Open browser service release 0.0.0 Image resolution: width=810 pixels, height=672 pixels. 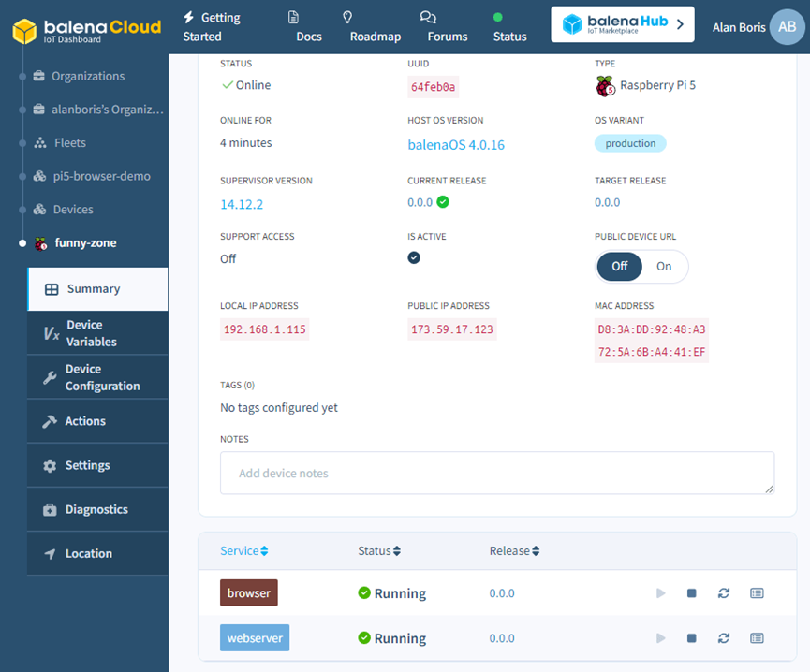(502, 593)
